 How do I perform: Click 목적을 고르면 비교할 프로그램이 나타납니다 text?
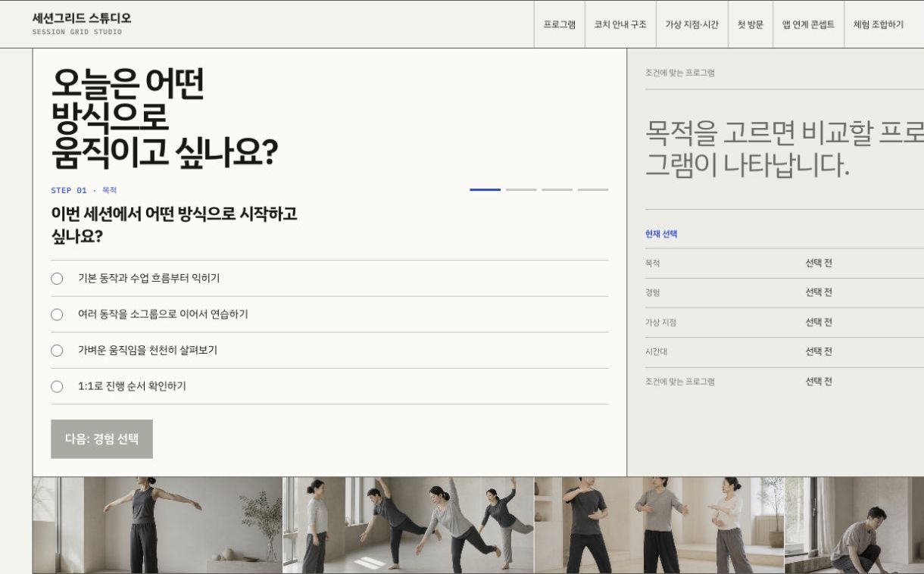tap(785, 148)
